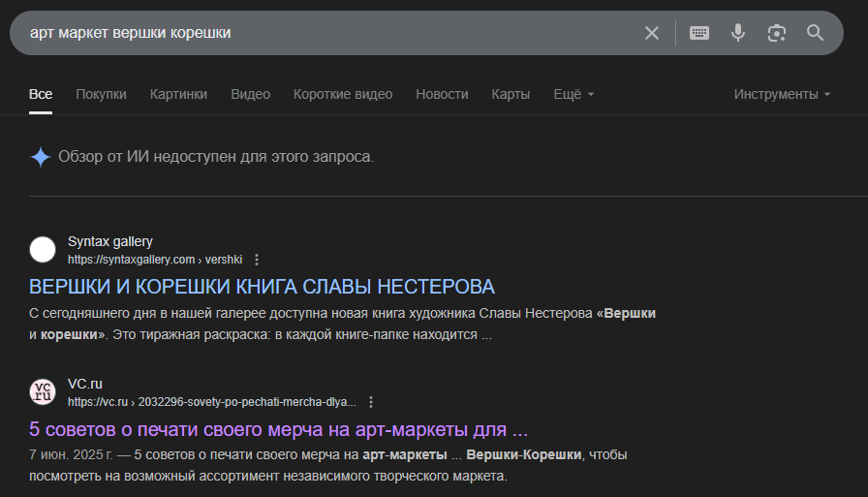The image size is (868, 497).
Task: Click the VC.ru site favicon
Action: (x=43, y=391)
